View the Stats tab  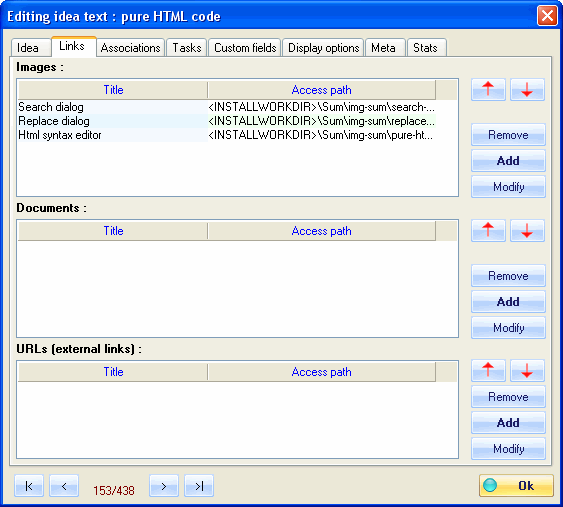pyautogui.click(x=427, y=48)
